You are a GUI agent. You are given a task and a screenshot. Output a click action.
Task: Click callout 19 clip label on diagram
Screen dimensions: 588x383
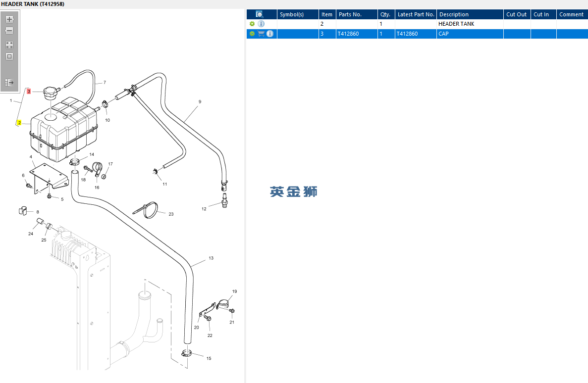(x=234, y=291)
